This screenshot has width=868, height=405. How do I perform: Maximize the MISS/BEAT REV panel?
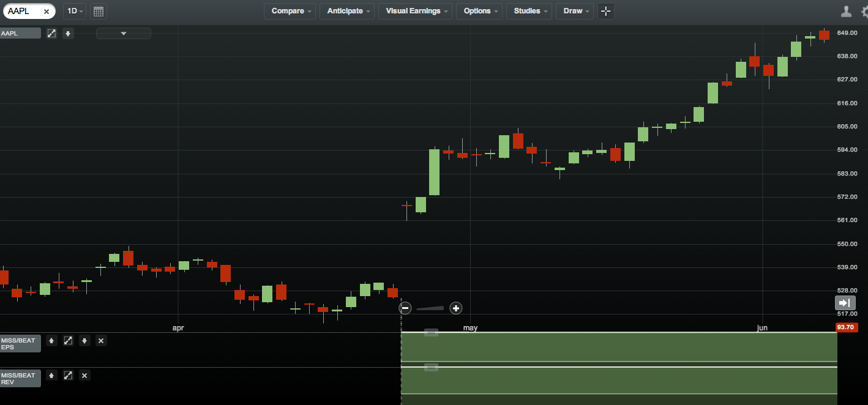click(68, 376)
